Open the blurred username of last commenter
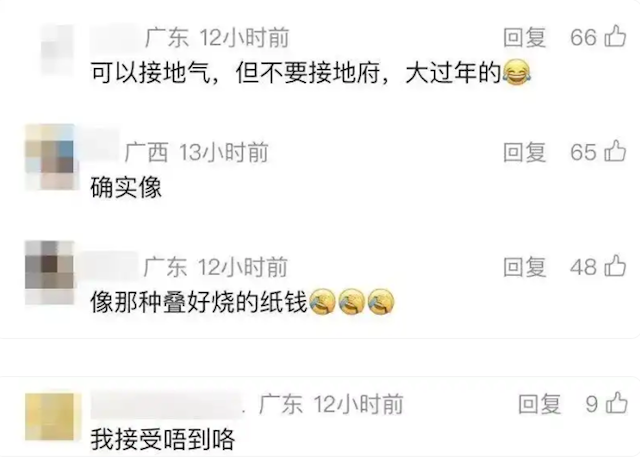 coord(167,404)
